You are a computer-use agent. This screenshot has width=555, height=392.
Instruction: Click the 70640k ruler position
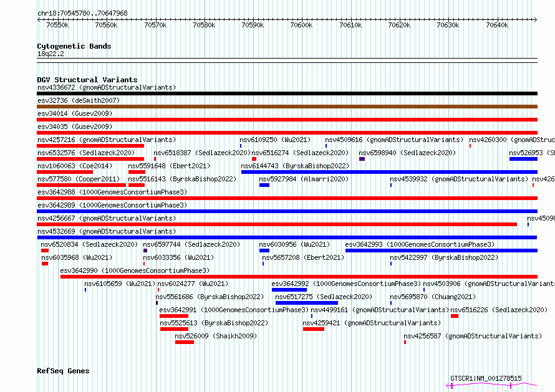point(497,25)
